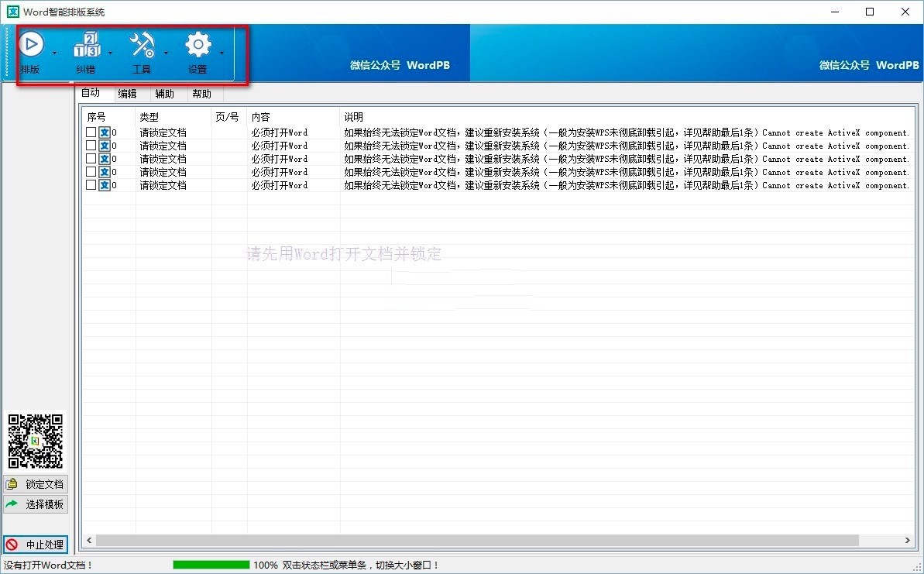Click the 文 document icon in fourth row
The height and width of the screenshot is (574, 924).
click(x=105, y=172)
